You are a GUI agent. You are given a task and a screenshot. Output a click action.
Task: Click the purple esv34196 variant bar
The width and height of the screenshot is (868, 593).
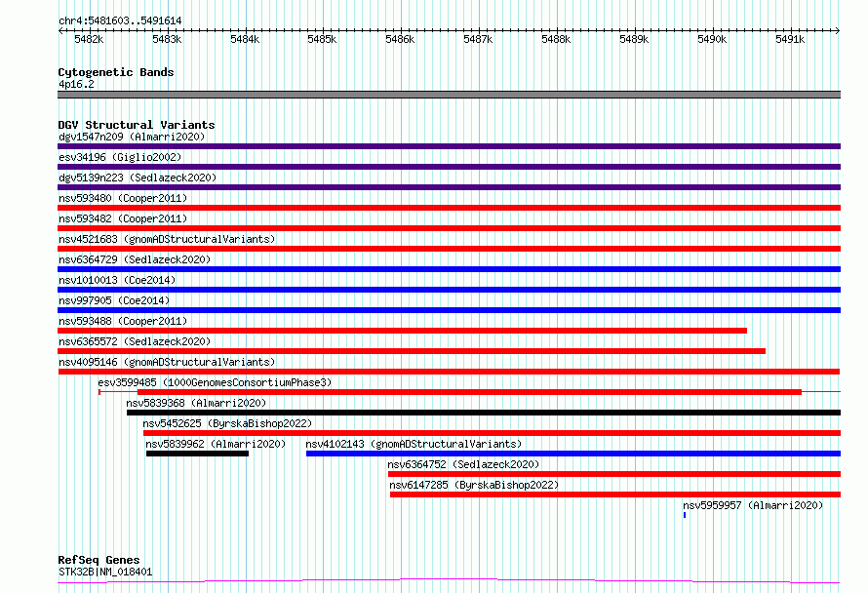pos(449,167)
